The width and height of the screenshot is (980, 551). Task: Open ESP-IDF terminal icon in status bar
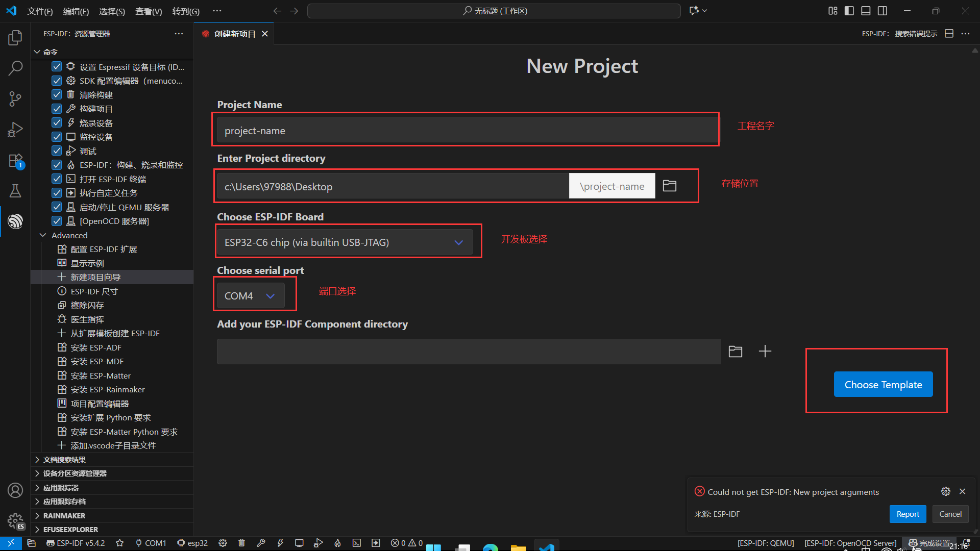coord(357,543)
